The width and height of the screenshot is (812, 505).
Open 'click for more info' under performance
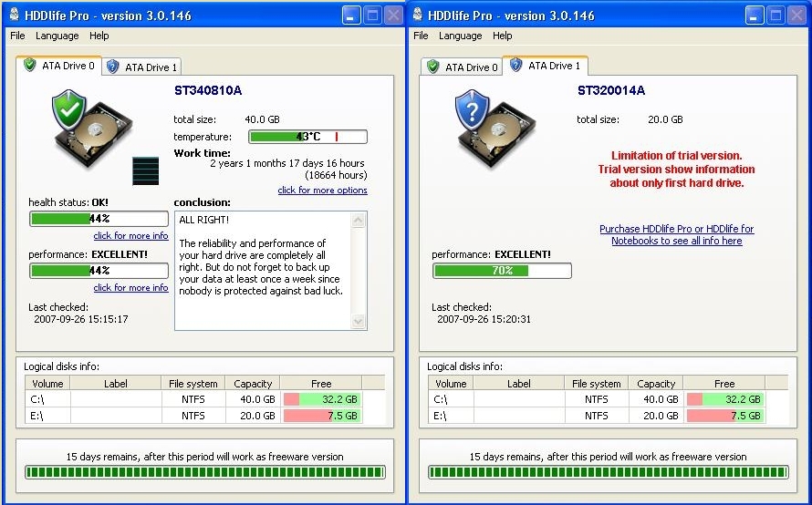[131, 288]
